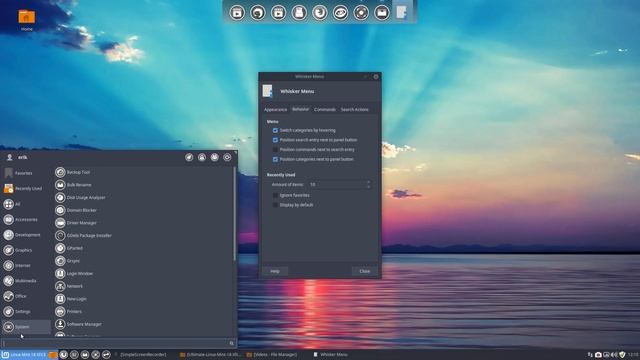Select the Multimedia category
This screenshot has width=640, height=360.
[x=26, y=281]
